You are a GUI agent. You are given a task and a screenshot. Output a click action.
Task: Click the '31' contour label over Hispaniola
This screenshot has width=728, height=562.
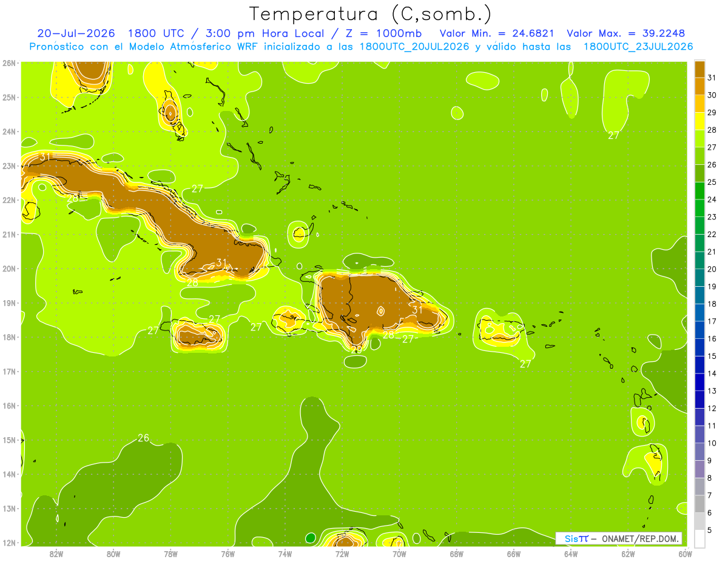point(417,310)
